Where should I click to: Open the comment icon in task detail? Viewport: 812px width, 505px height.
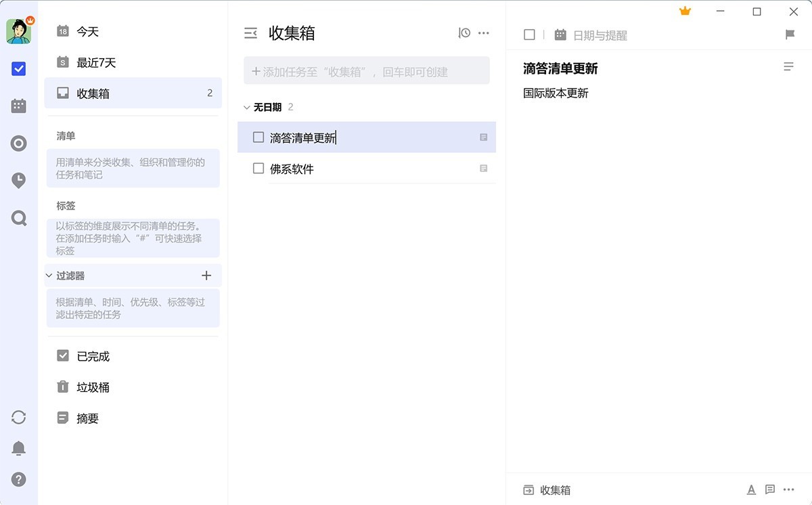(769, 489)
